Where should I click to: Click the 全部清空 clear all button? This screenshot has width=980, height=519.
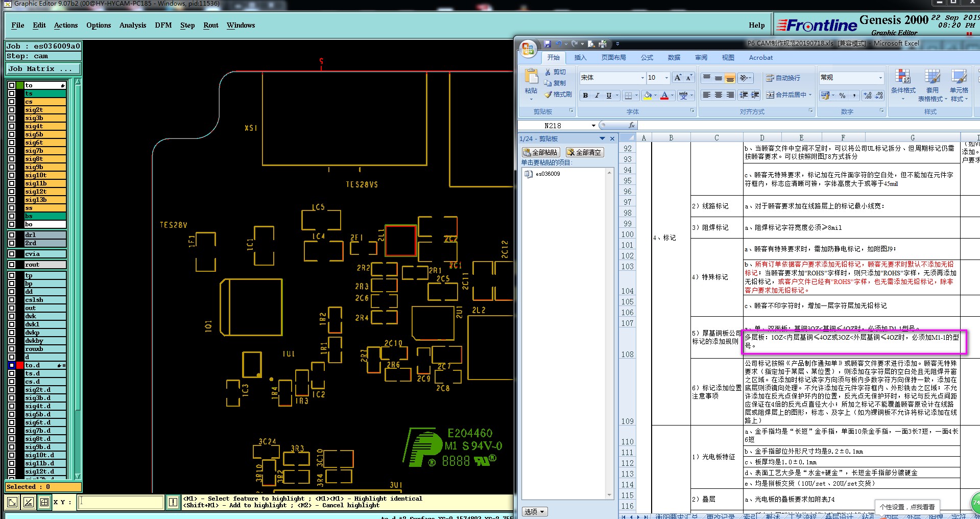(584, 152)
